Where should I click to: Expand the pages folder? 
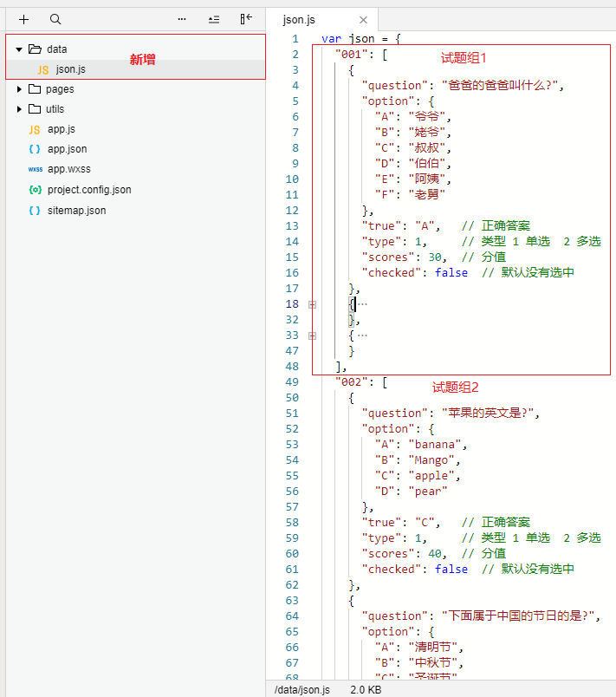point(19,89)
